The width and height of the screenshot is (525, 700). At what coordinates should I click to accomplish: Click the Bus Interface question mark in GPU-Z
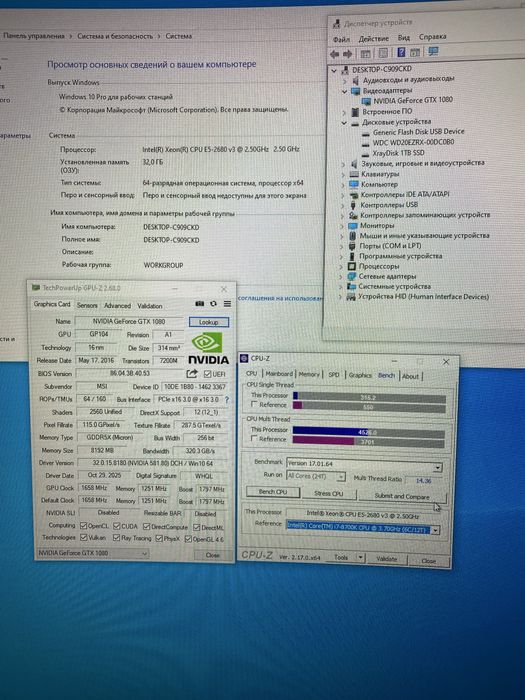[x=227, y=400]
